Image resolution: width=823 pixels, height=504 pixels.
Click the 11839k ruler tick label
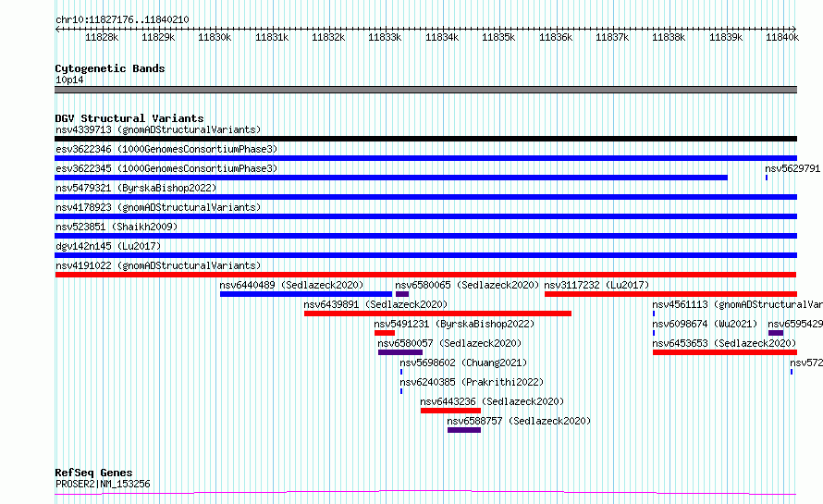(x=726, y=37)
